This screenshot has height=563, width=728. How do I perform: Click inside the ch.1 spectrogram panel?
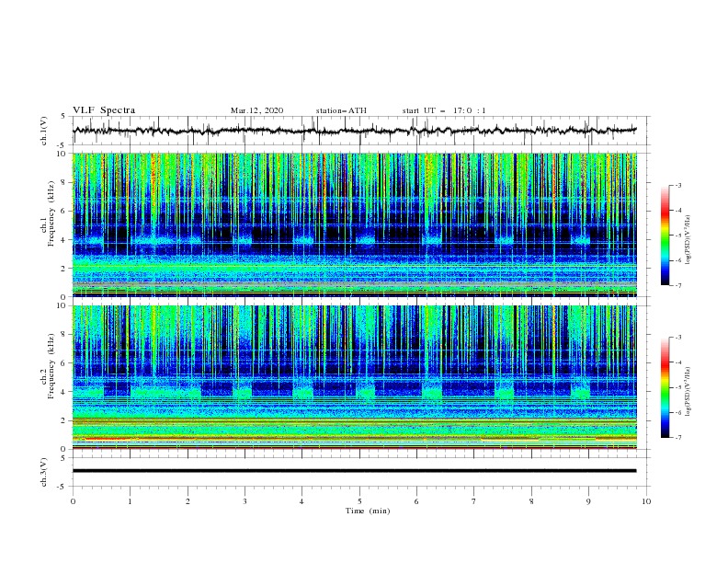354,224
